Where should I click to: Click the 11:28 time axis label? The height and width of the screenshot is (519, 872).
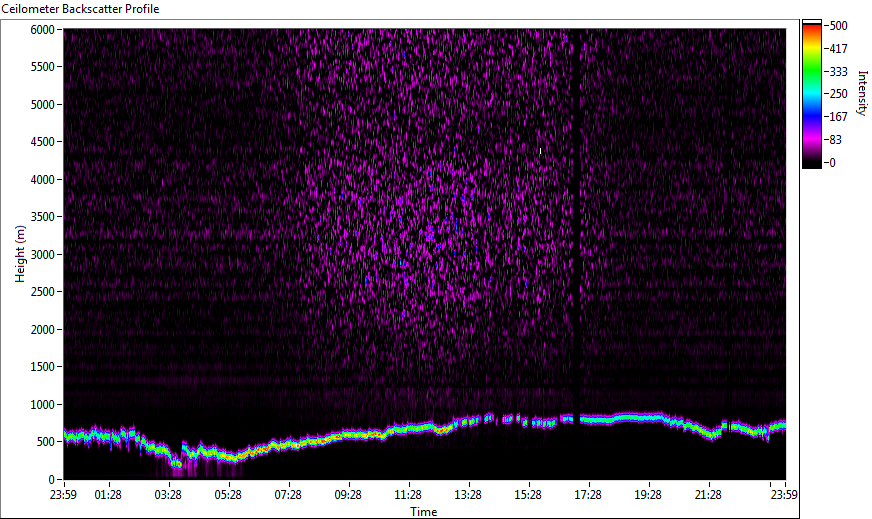408,495
